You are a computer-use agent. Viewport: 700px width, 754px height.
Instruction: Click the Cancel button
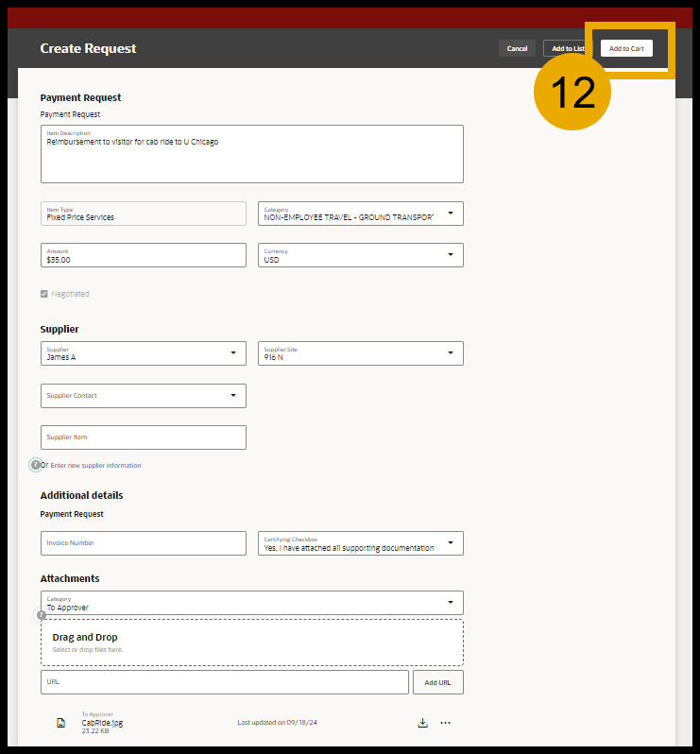517,48
